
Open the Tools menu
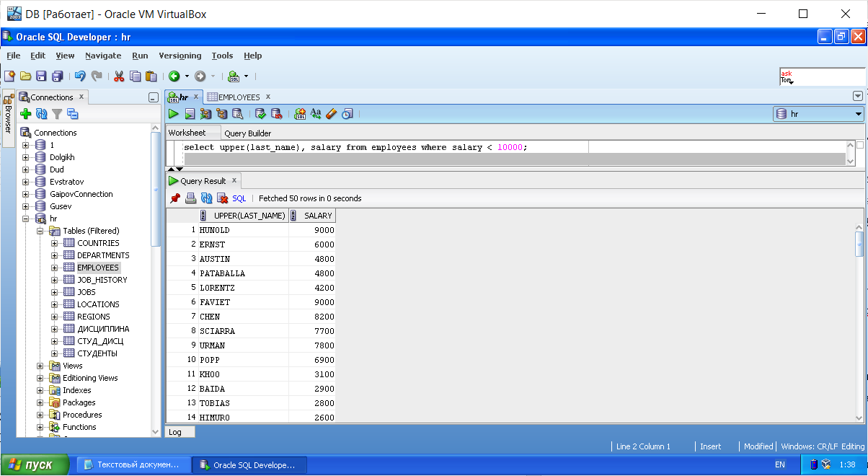click(222, 56)
